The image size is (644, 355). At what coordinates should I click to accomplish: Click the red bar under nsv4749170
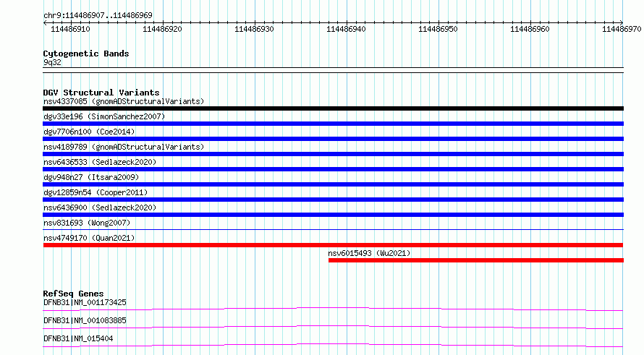pyautogui.click(x=333, y=245)
